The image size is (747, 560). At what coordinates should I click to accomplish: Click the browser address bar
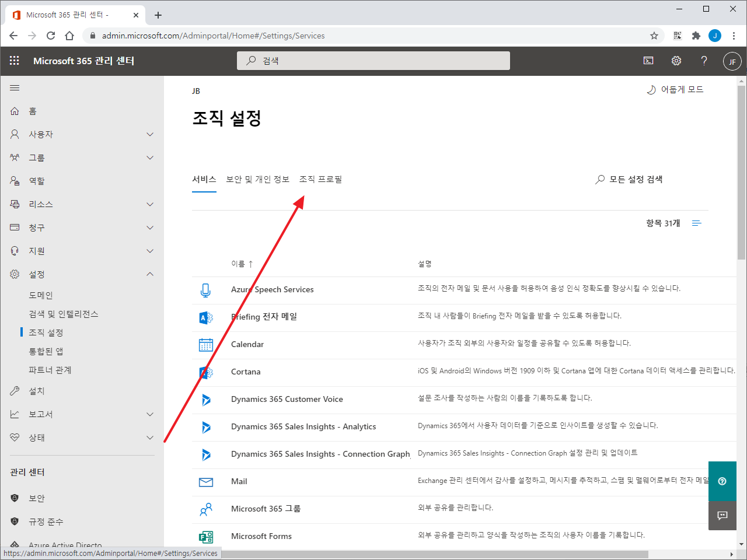tap(373, 36)
